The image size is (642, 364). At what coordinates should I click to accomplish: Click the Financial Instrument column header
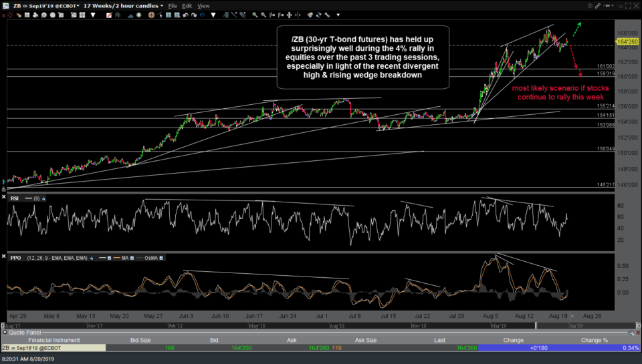(x=54, y=340)
